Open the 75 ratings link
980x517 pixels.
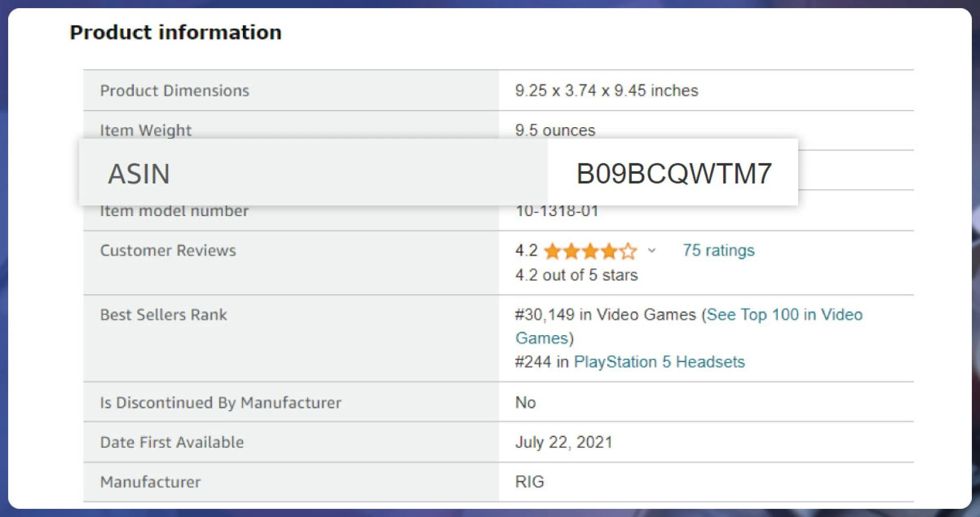point(718,250)
